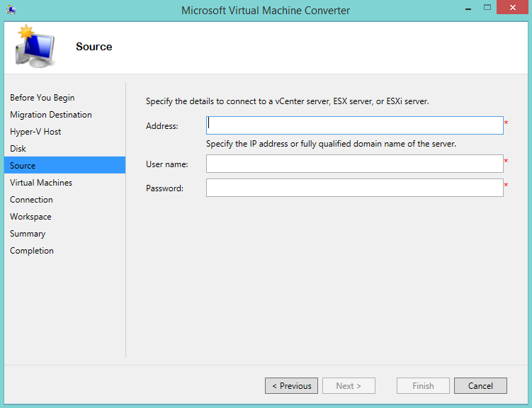The height and width of the screenshot is (408, 532).
Task: Go back with the Previous button
Action: click(291, 385)
